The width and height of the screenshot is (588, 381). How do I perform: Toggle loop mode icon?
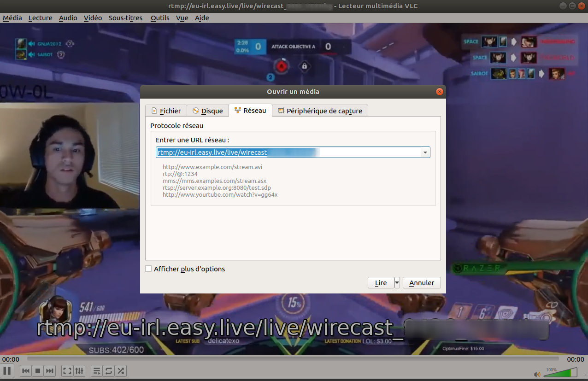pyautogui.click(x=109, y=370)
